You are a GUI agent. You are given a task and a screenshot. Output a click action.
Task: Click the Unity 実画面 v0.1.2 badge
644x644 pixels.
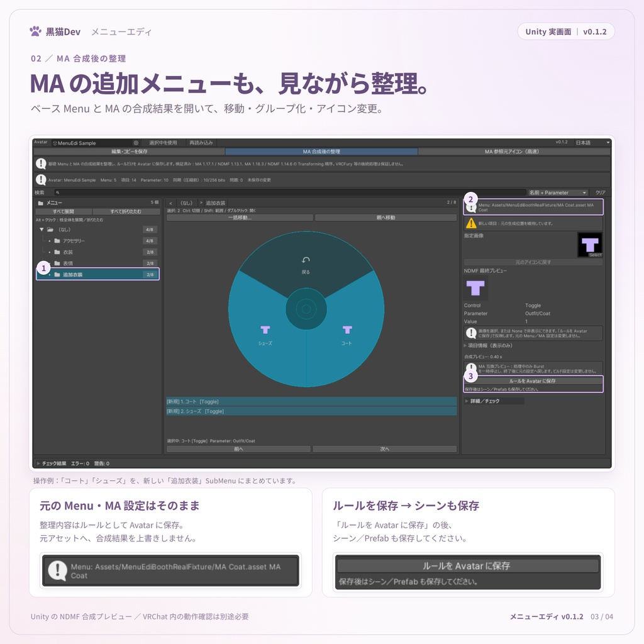pyautogui.click(x=566, y=31)
